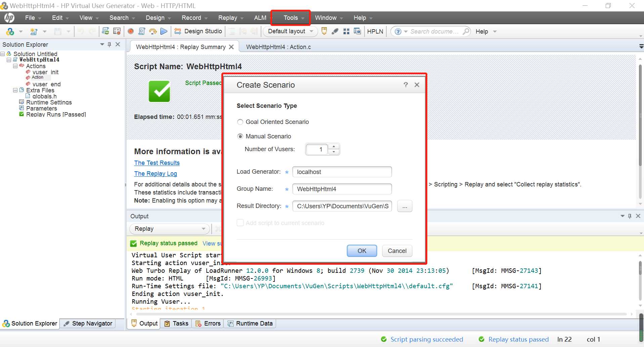Open Solution Explorer panel options dropdown arrow
Image resolution: width=644 pixels, height=347 pixels.
(102, 44)
